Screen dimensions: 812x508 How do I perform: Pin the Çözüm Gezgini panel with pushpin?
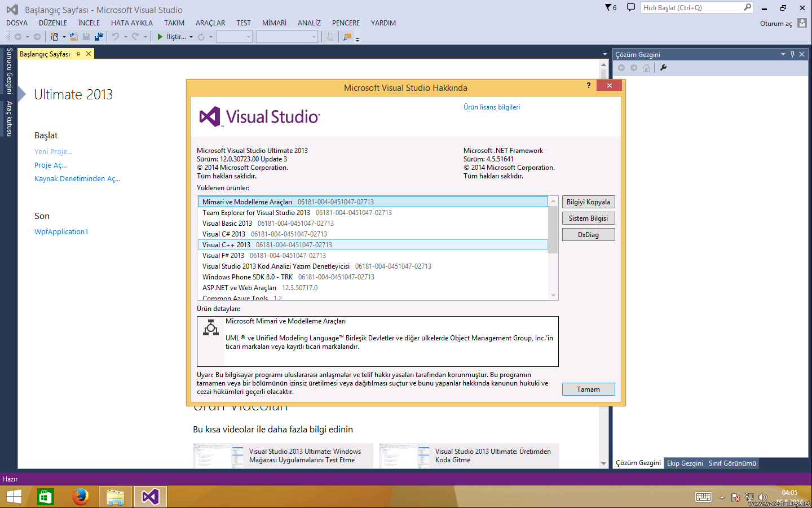tap(792, 54)
